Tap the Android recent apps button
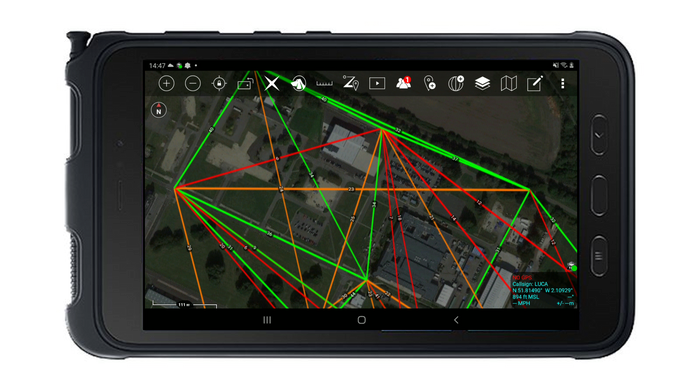Viewport: 700px width, 375px height. (267, 320)
